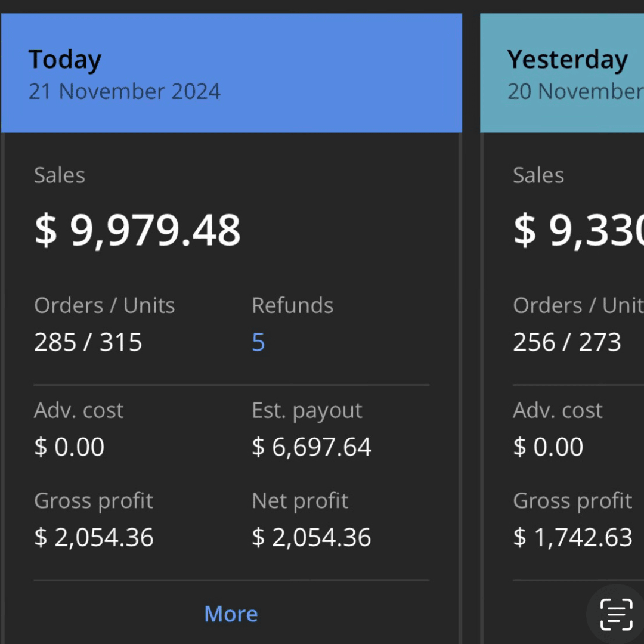
Task: Click Yesterday's Adv. cost value
Action: click(x=549, y=447)
